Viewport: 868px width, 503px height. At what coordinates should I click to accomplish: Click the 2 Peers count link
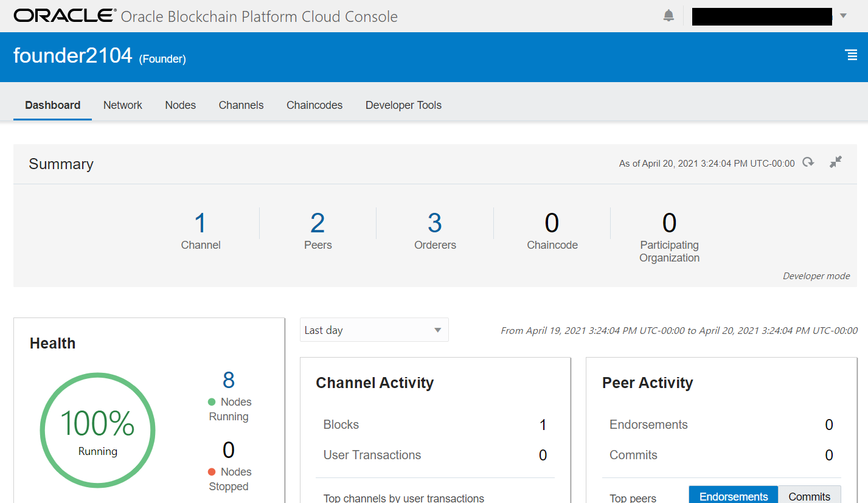click(x=318, y=224)
